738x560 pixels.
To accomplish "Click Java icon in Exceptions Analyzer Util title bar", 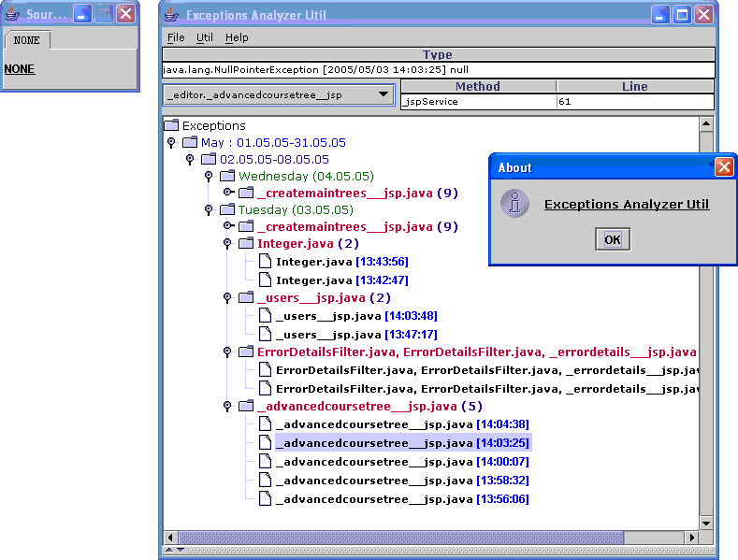I will (171, 15).
